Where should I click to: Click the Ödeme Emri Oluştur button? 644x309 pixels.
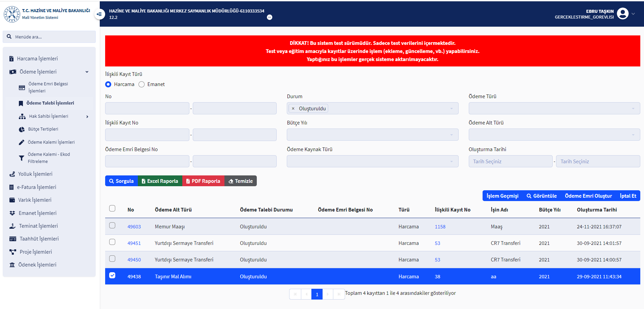588,196
